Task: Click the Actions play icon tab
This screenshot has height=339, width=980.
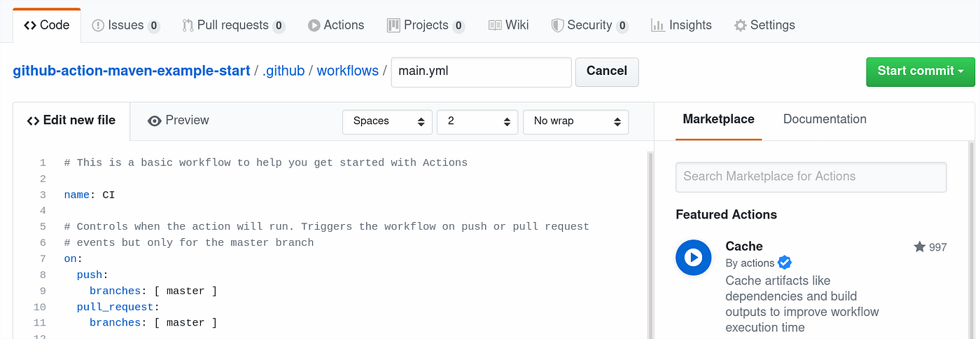Action: pos(336,25)
